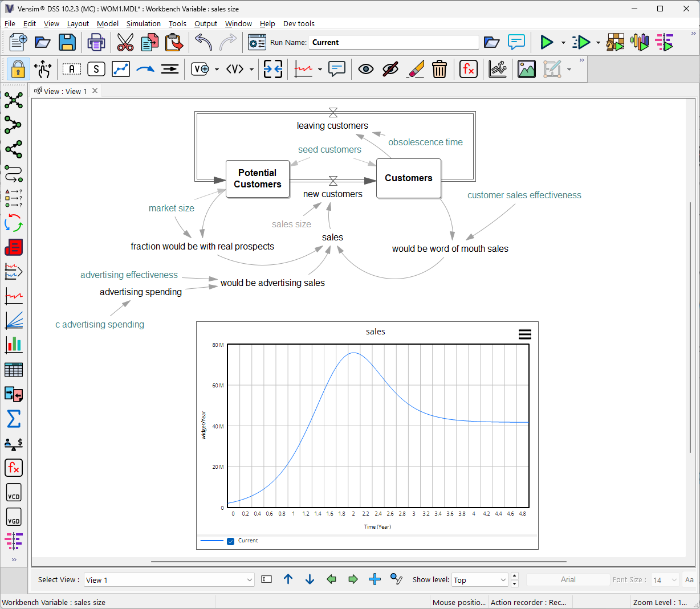
Task: Click the lock sketch icon
Action: pos(18,70)
